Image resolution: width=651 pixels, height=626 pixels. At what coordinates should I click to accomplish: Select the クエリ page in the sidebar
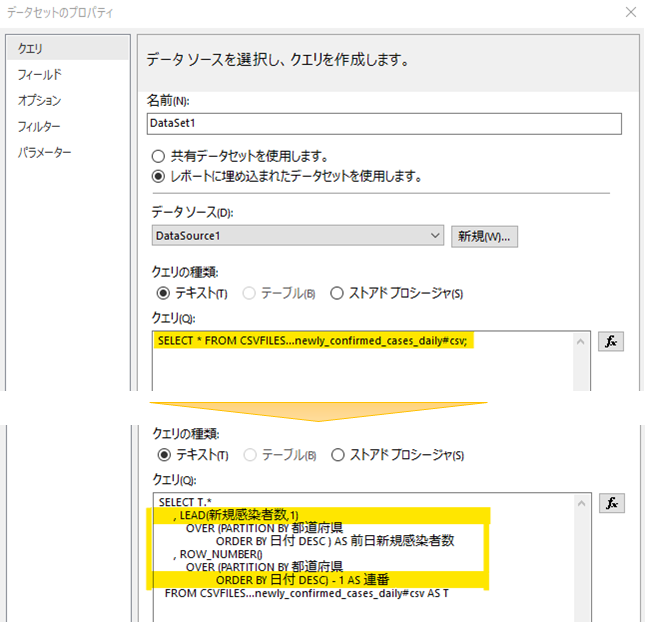31,48
